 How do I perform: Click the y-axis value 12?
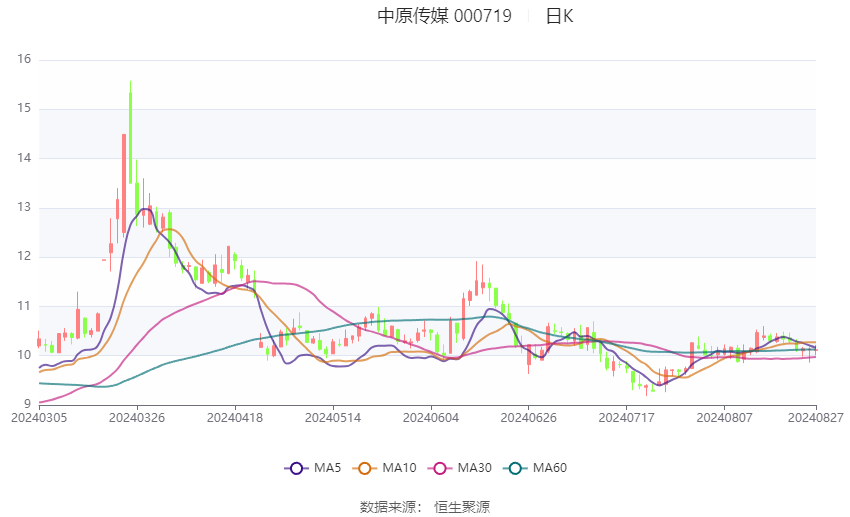pyautogui.click(x=24, y=256)
